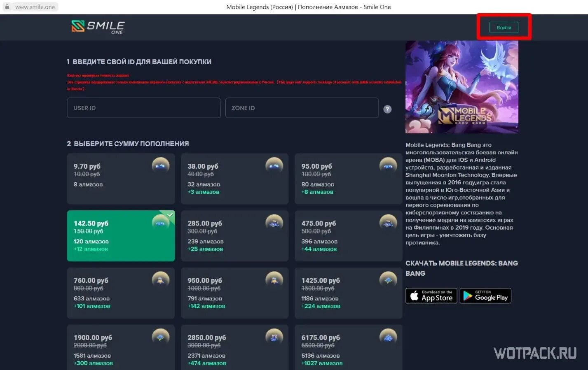This screenshot has width=588, height=370.
Task: Click the 2850.00 руб price text
Action: pyautogui.click(x=207, y=337)
